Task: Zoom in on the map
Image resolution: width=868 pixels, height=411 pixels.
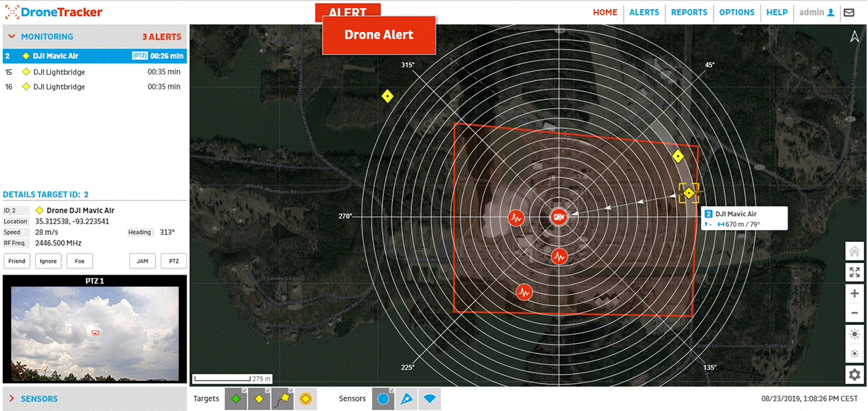Action: pyautogui.click(x=854, y=294)
